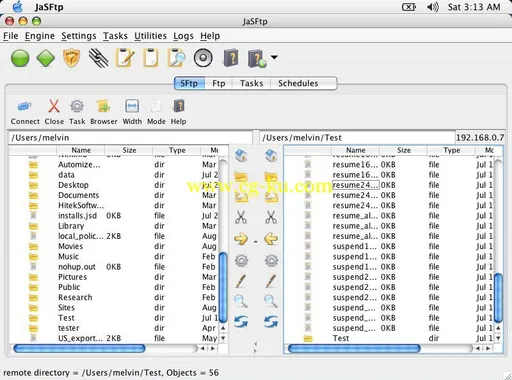Switch to the SFtp tab
This screenshot has height=380, width=512.
(189, 83)
